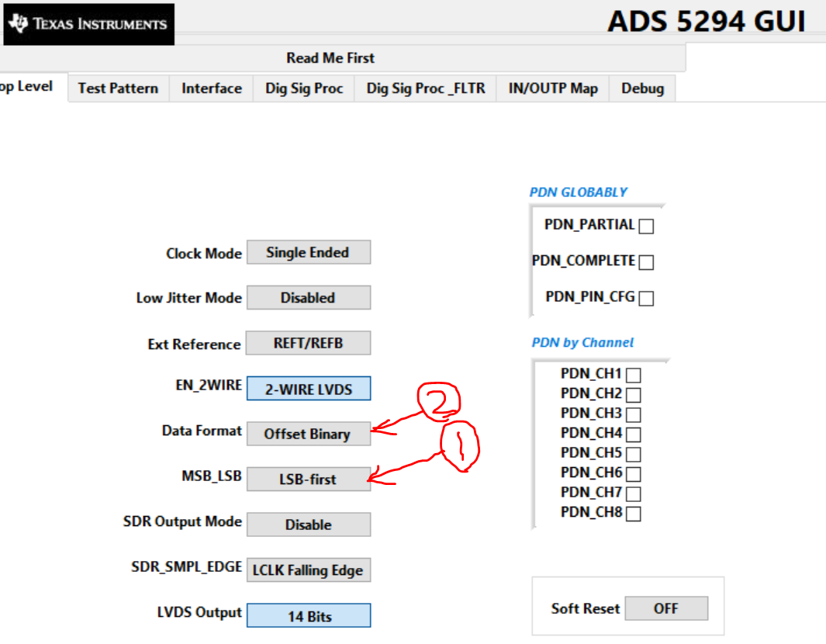The height and width of the screenshot is (644, 826).
Task: Enable the PDN_COMPLETE checkbox
Action: coord(646,262)
